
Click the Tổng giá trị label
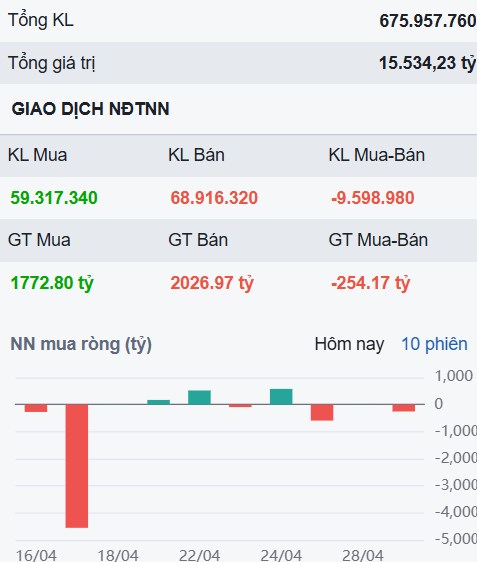52,63
